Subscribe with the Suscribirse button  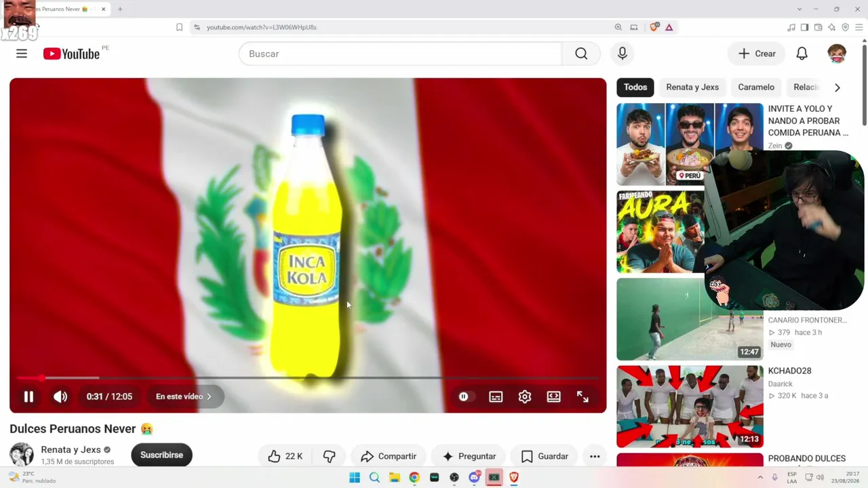(x=161, y=455)
